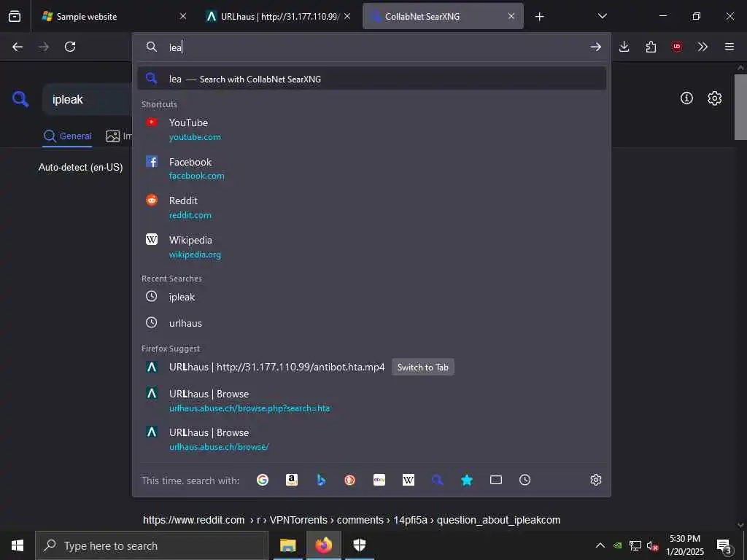Viewport: 747px width, 560px height.
Task: Close the Sample website tab
Action: point(183,16)
